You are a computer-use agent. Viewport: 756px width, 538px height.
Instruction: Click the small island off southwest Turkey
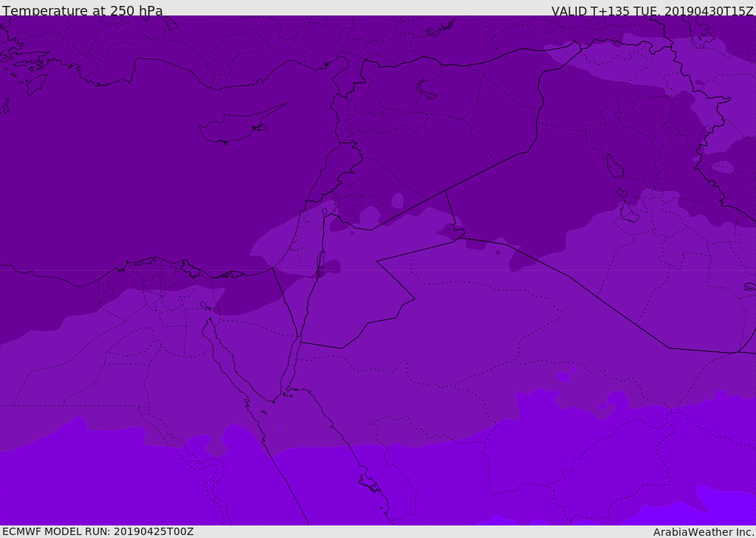[35, 83]
